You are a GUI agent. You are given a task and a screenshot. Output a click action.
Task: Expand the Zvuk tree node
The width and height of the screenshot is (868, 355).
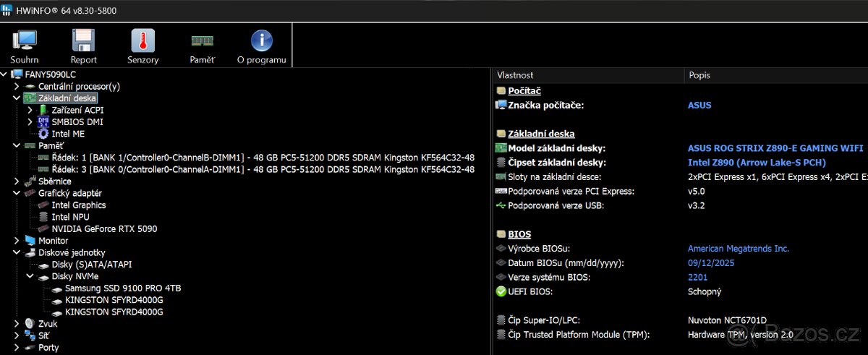pyautogui.click(x=17, y=323)
